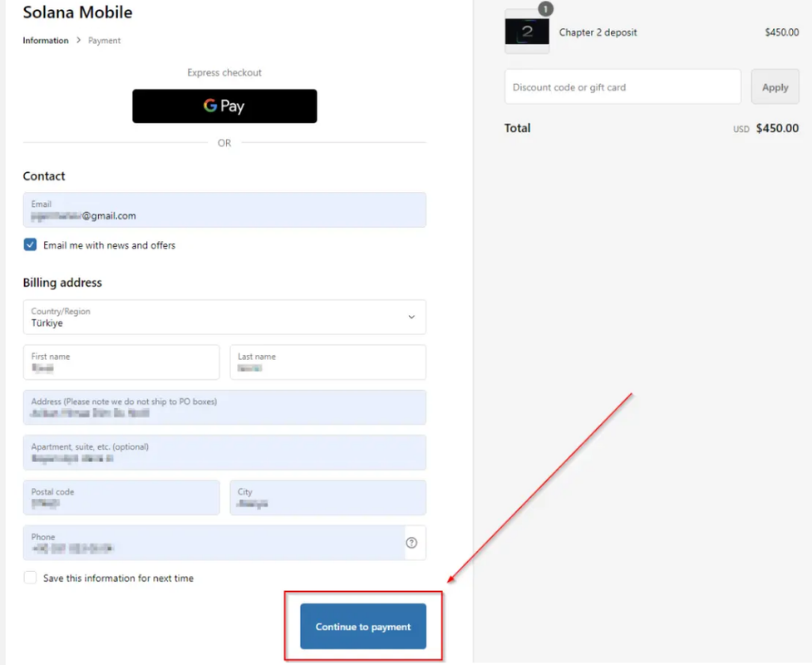The width and height of the screenshot is (812, 665).
Task: Click the phone help question mark icon
Action: [x=411, y=543]
